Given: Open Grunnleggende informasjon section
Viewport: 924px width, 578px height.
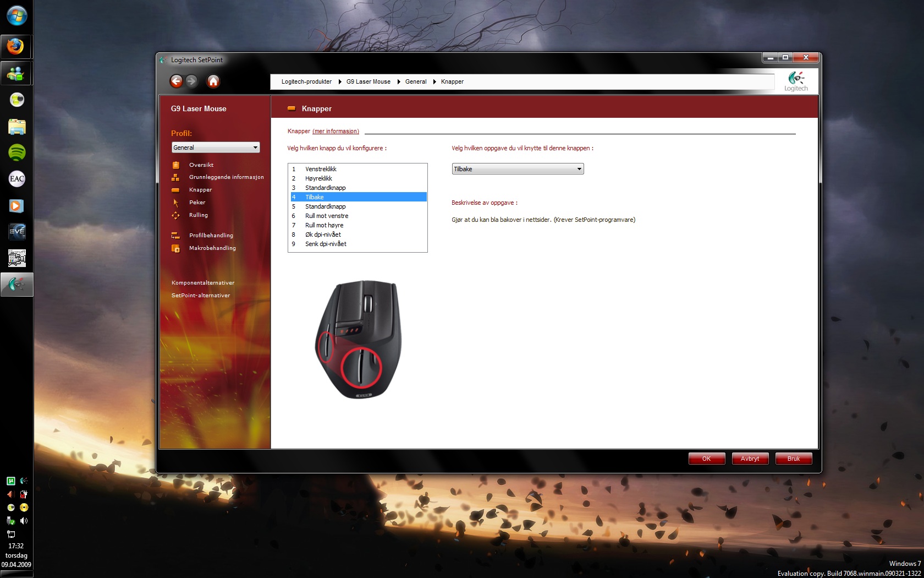Looking at the screenshot, I should (x=227, y=177).
